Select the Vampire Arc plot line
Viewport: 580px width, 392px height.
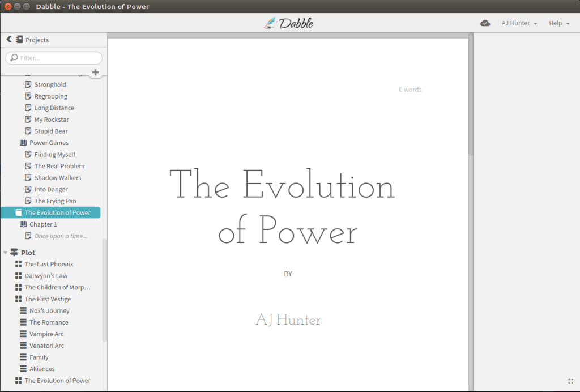(46, 334)
